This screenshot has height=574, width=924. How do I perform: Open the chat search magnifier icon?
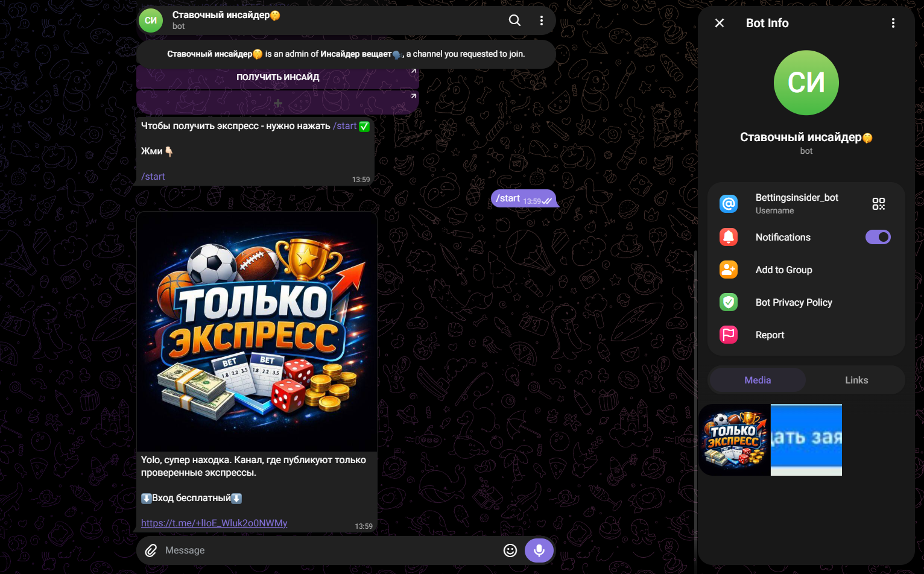pos(514,20)
